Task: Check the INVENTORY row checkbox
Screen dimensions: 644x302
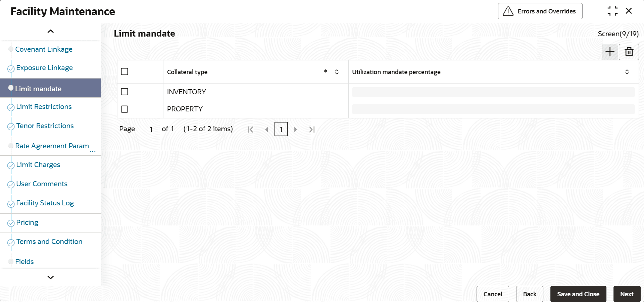Action: pyautogui.click(x=125, y=91)
